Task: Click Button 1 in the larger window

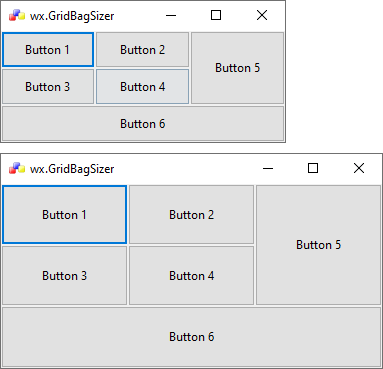Action: pos(64,215)
